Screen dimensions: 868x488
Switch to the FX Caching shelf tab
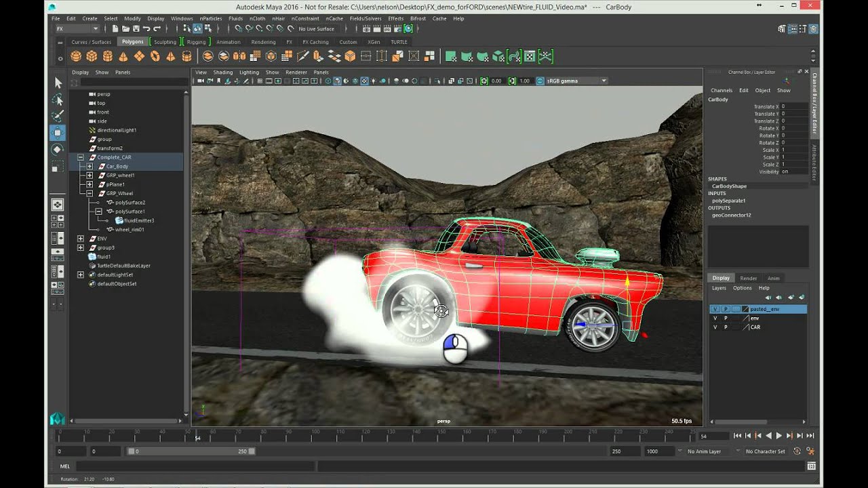click(315, 42)
